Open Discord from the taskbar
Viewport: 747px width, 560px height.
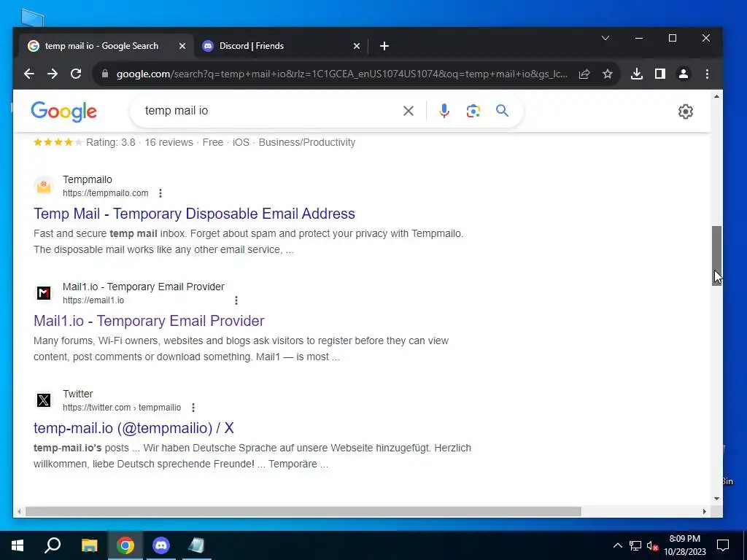(x=161, y=545)
